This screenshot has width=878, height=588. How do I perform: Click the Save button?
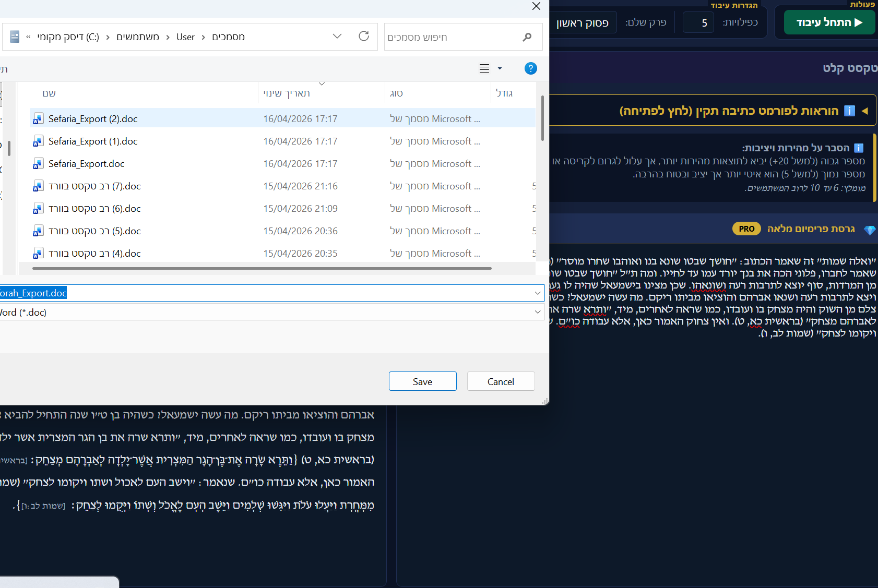coord(422,381)
